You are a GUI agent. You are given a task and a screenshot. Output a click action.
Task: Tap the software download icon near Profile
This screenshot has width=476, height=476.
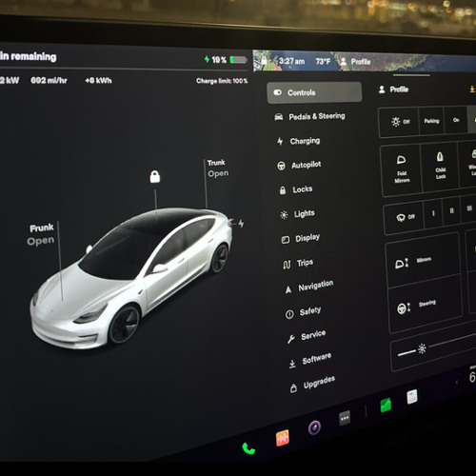(472, 89)
